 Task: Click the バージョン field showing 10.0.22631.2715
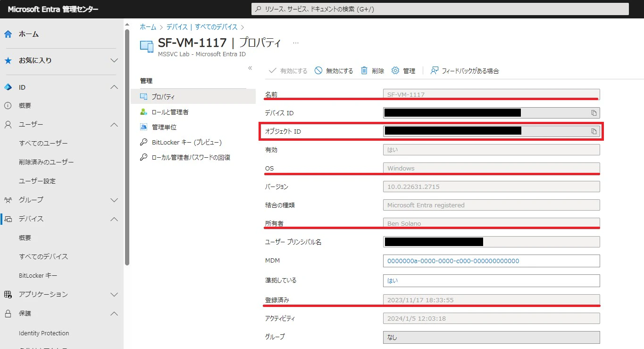click(x=491, y=187)
